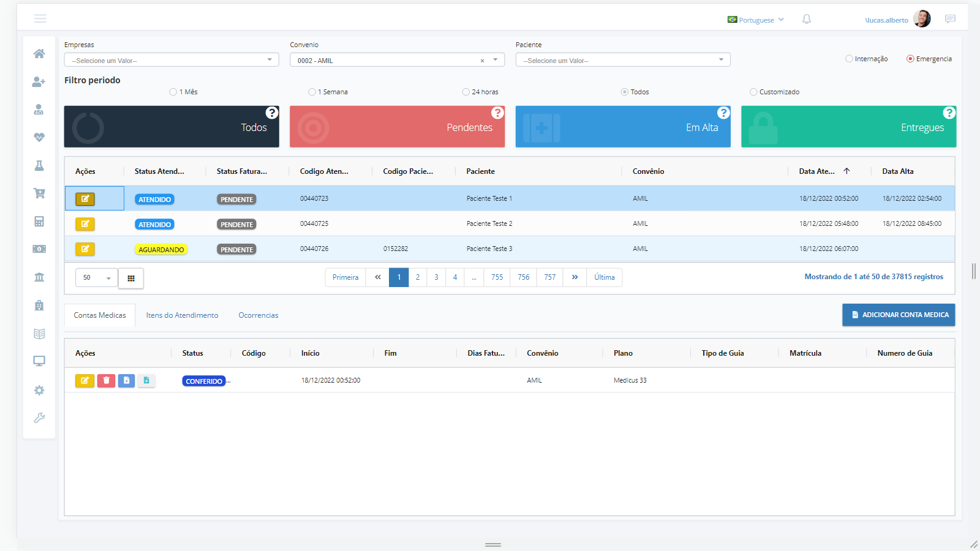Select the Internação radio button
This screenshot has width=980, height=551.
(x=849, y=59)
